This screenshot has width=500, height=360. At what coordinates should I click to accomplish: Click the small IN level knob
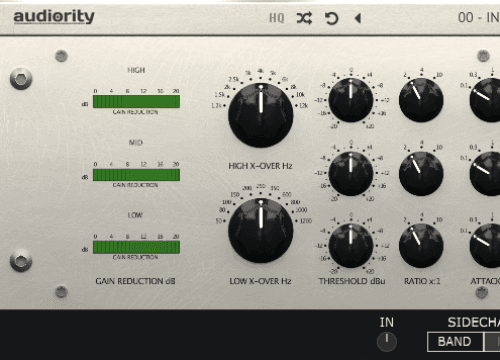coord(387,342)
